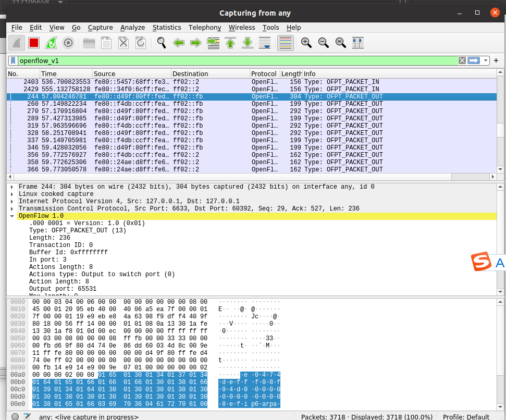The image size is (506, 420).
Task: Click the reload capture file icon
Action: click(141, 43)
